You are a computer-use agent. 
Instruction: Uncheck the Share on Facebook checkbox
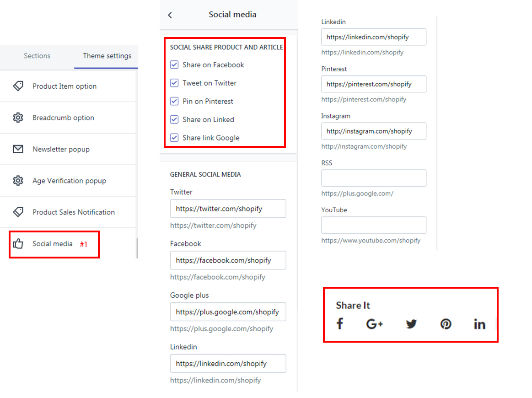coord(174,65)
